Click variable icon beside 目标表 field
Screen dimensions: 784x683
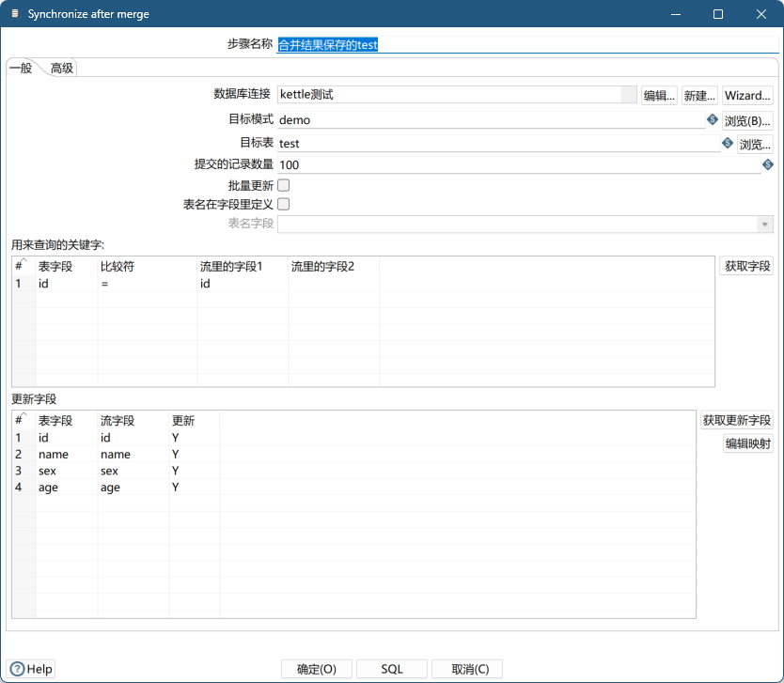[x=727, y=143]
